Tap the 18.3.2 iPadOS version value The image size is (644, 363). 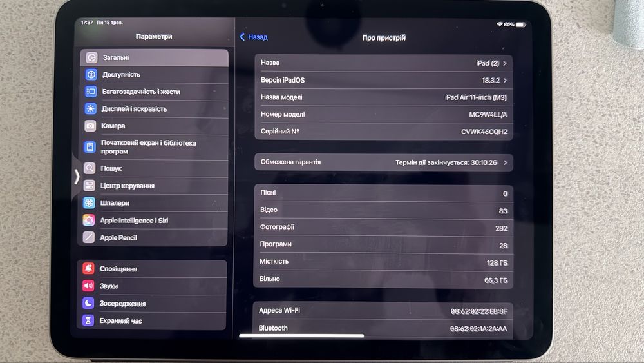[x=491, y=81]
